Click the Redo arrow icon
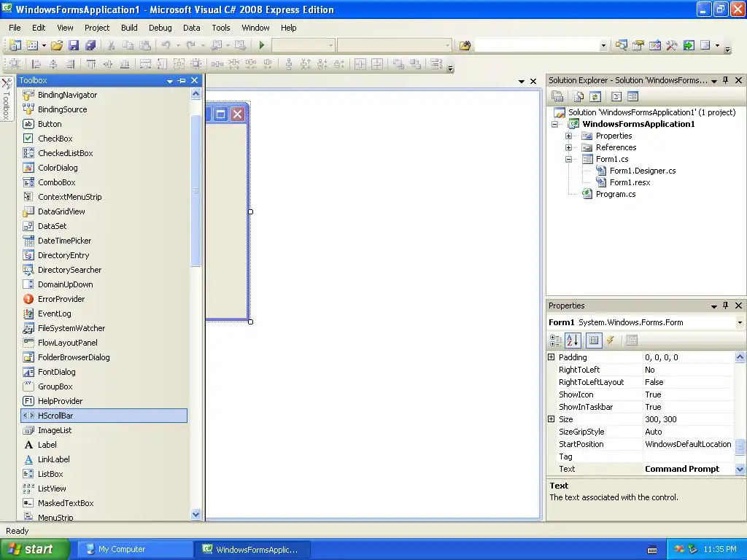 [x=190, y=45]
